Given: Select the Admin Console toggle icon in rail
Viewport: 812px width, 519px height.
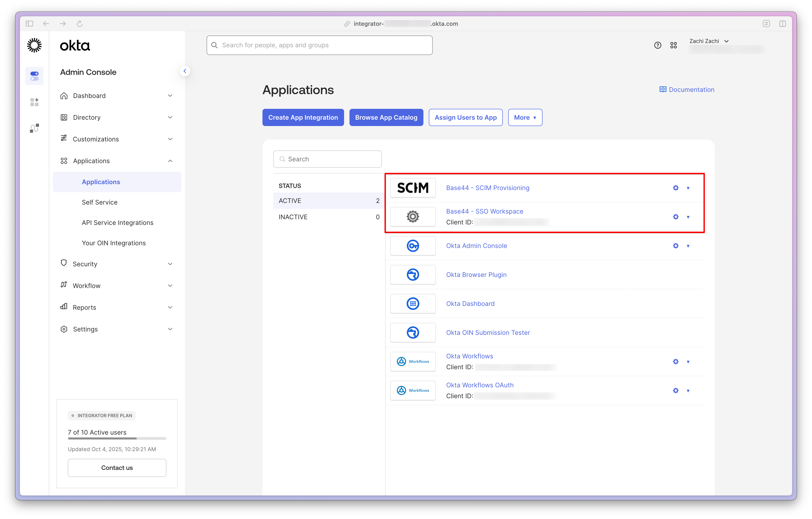Looking at the screenshot, I should tap(34, 76).
